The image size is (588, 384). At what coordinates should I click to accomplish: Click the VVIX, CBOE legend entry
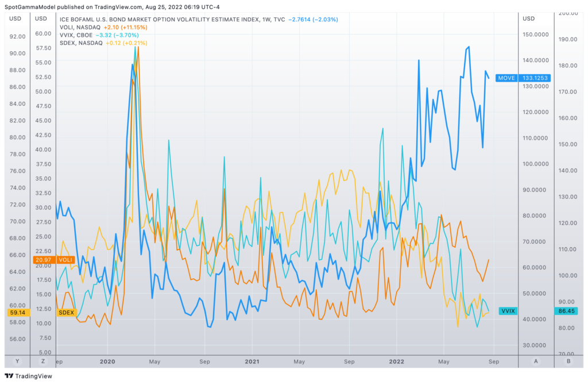pos(76,35)
